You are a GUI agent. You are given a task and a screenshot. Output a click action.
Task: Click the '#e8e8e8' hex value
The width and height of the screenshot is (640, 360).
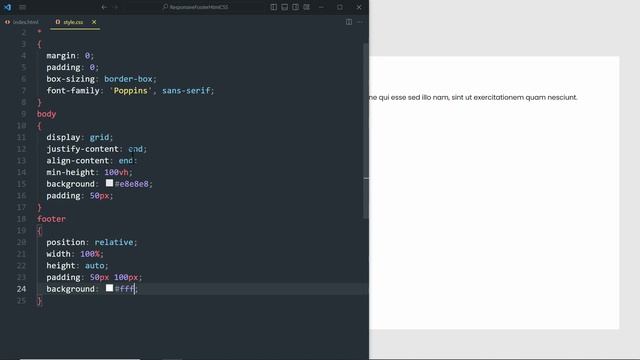click(x=132, y=184)
